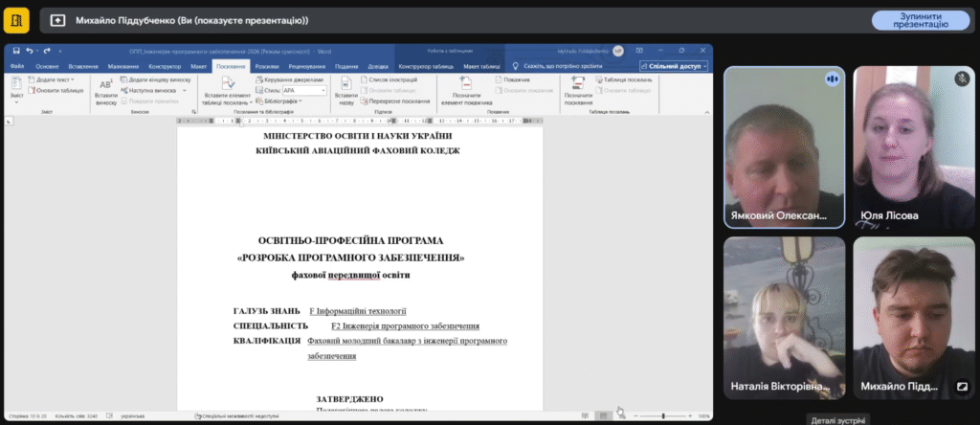The height and width of the screenshot is (425, 980).
Task: Click the Скажіть, що потрібно зробити search box
Action: [558, 66]
